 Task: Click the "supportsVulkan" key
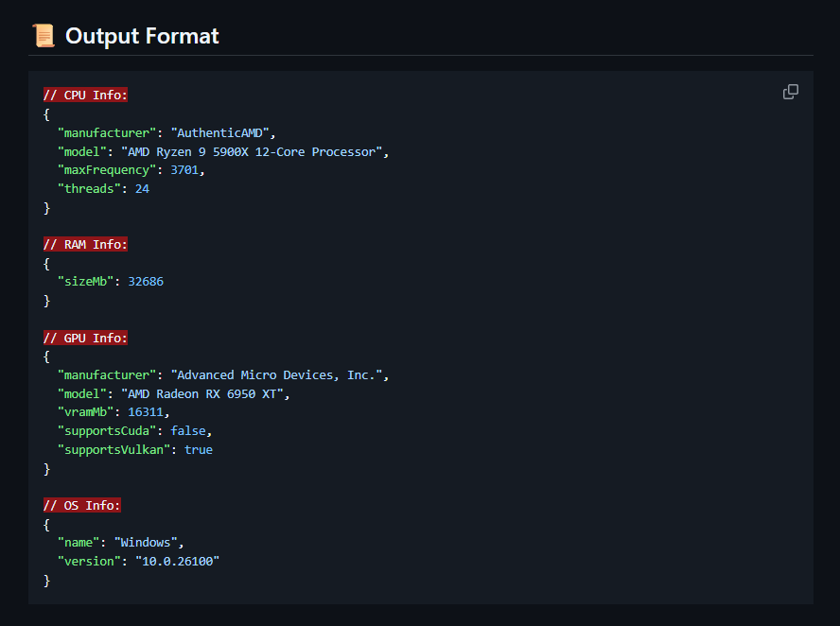[114, 449]
